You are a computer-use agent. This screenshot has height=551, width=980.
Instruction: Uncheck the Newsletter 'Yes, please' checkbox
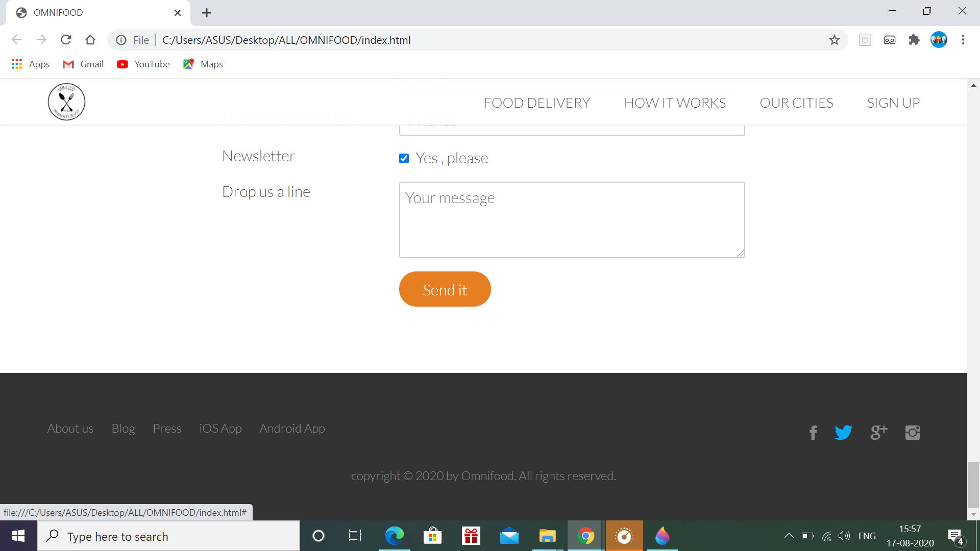point(404,159)
